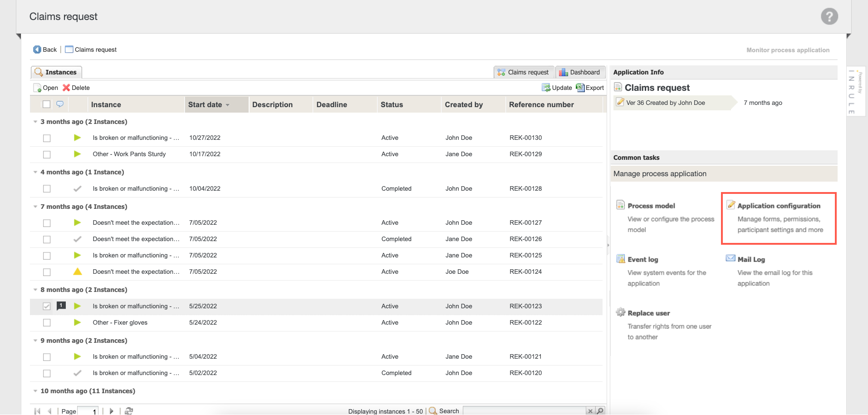The width and height of the screenshot is (868, 415).
Task: Uncheck the selected REK-00123 instance
Action: pos(47,306)
